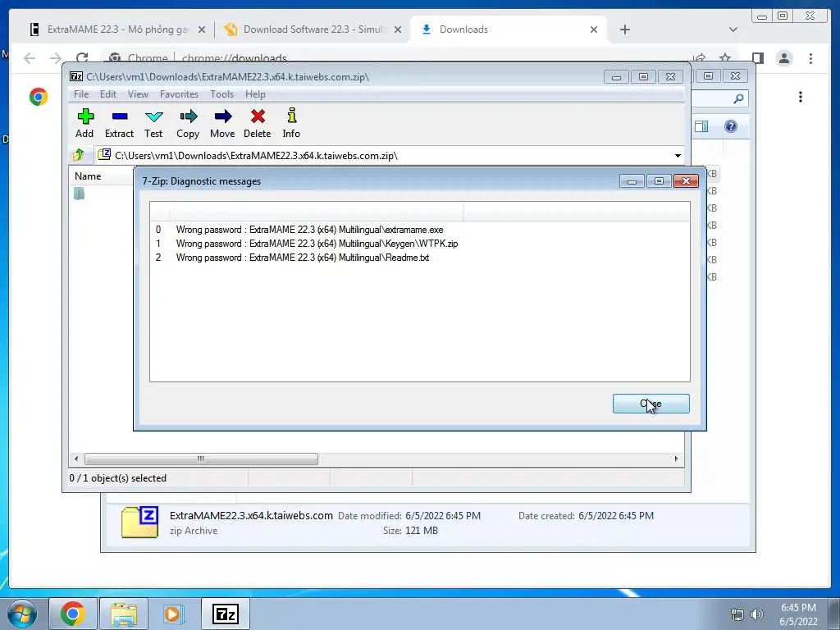Click the scroll right arrow in 7-Zip file list
This screenshot has width=840, height=630.
click(x=676, y=459)
